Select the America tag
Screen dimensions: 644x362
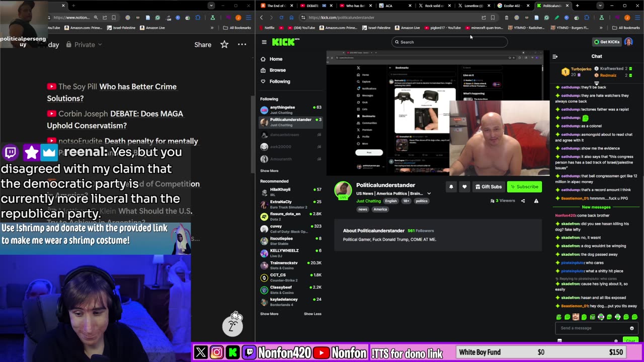380,209
